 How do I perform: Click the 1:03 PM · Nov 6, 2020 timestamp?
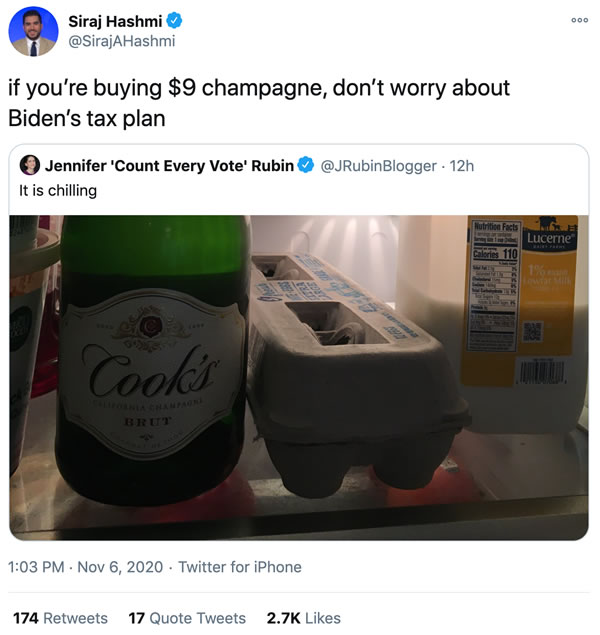[x=87, y=567]
